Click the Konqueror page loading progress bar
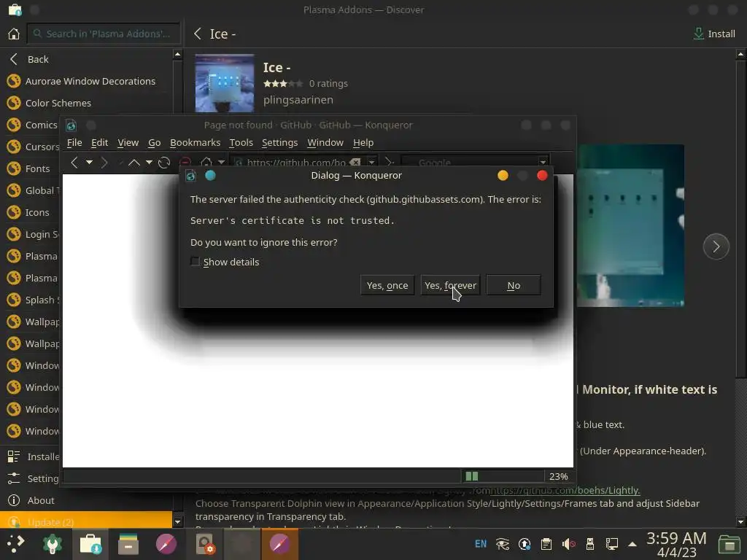 [503, 476]
